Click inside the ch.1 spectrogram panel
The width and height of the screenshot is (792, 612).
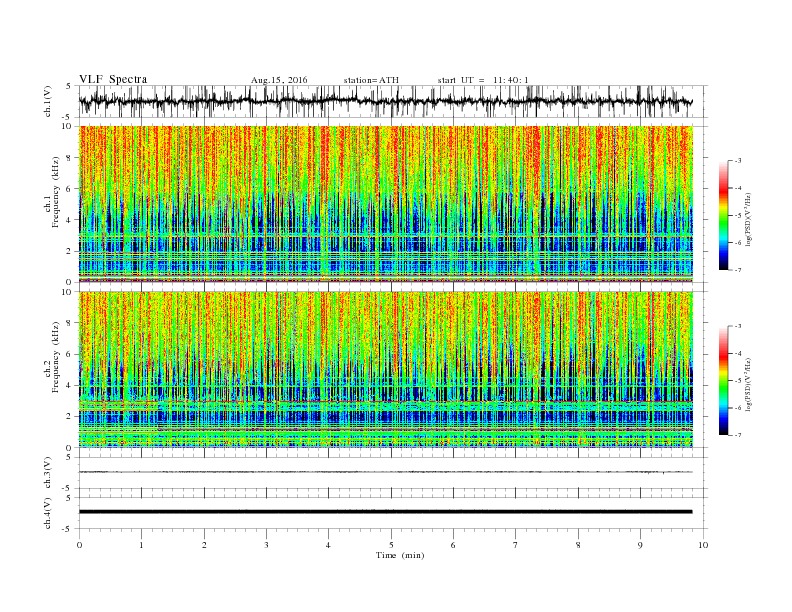coord(386,204)
